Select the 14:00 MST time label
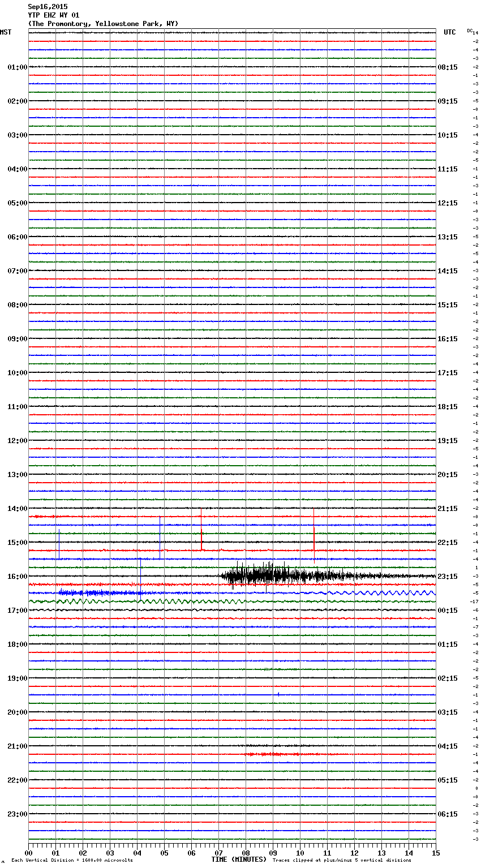This screenshot has height=868, width=481. 17,509
